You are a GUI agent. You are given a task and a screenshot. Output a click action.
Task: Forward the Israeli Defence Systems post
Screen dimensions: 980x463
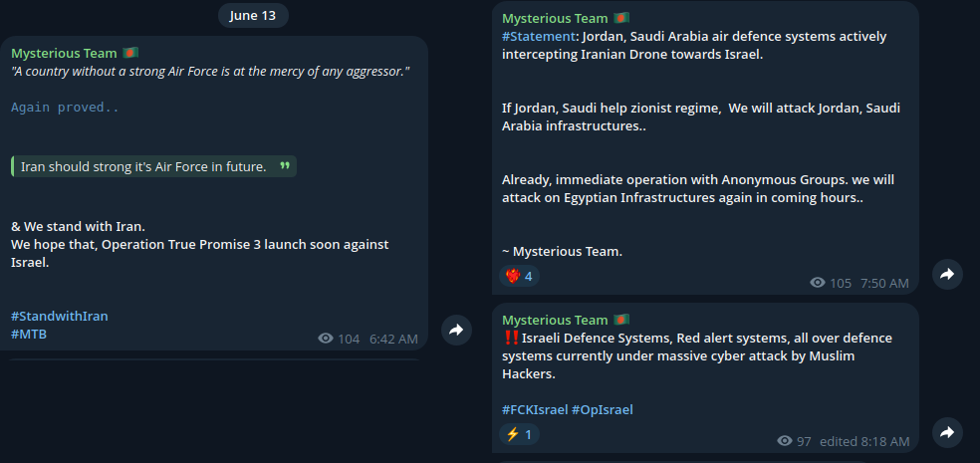[x=947, y=432]
